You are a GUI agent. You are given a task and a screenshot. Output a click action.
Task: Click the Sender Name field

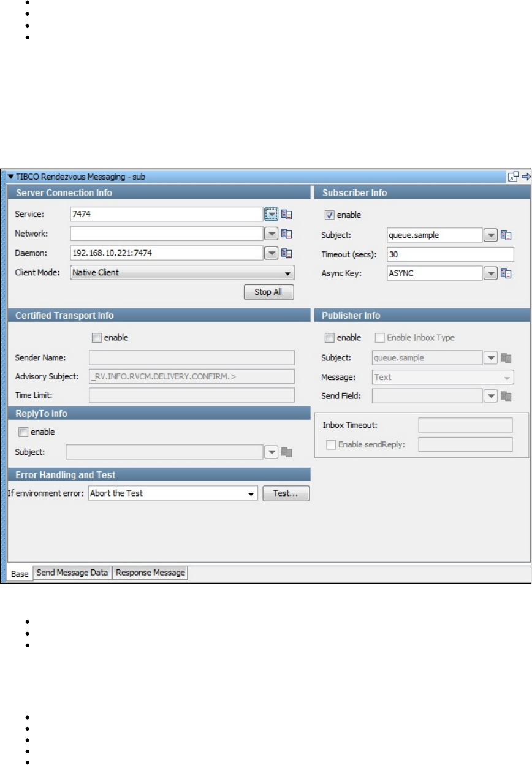pos(192,357)
